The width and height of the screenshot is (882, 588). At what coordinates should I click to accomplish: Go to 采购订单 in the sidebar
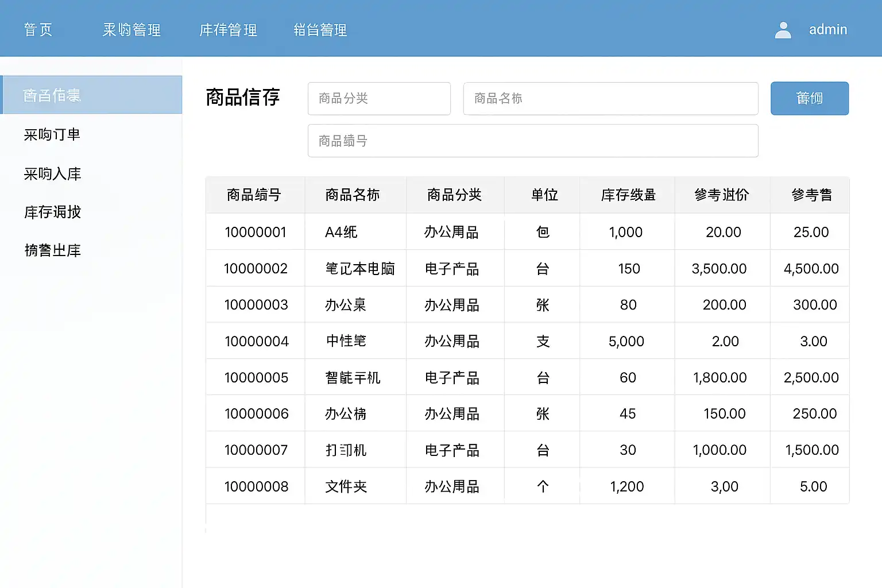(x=52, y=135)
